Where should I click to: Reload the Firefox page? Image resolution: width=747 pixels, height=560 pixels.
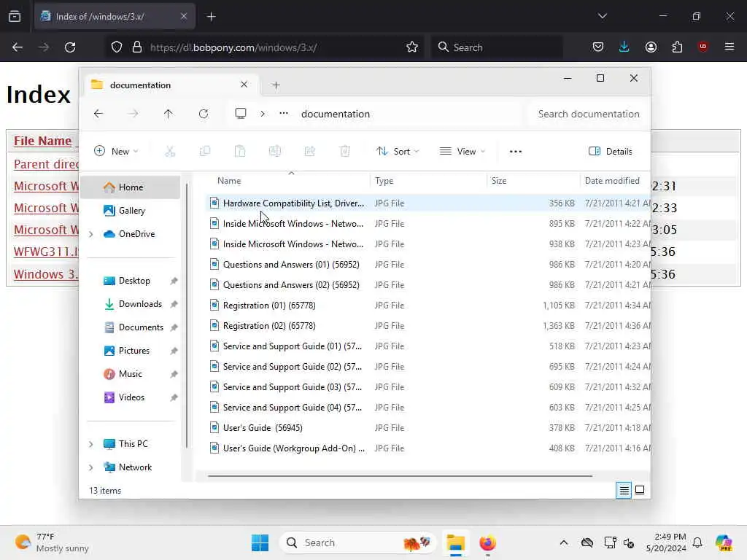click(x=70, y=47)
